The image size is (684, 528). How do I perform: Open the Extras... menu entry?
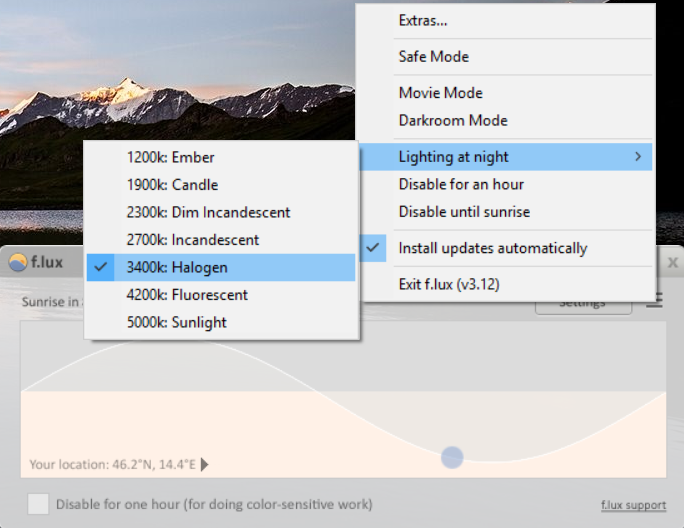click(506, 21)
